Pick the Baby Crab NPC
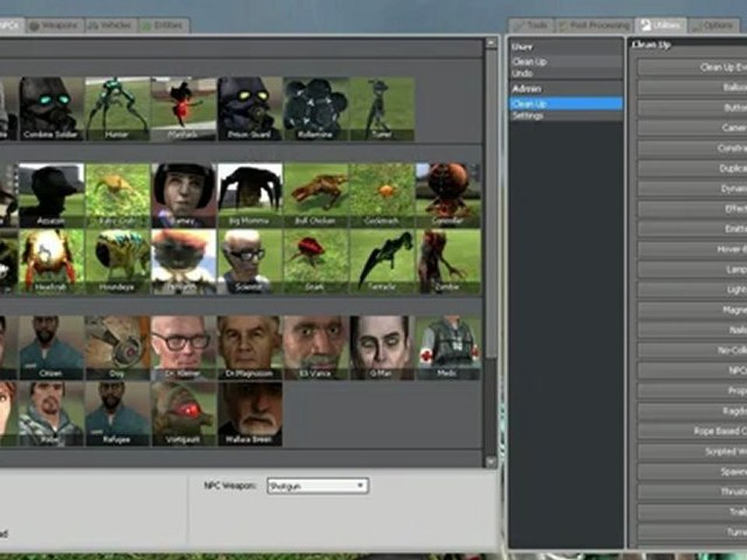 117,195
